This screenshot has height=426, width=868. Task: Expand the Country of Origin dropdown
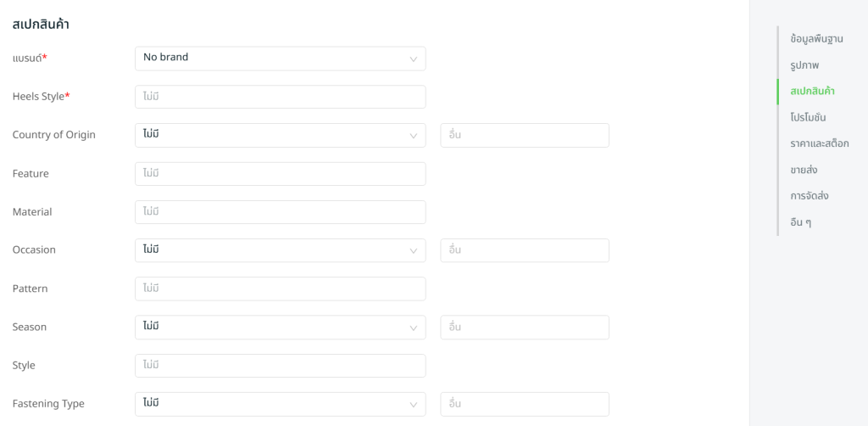(x=280, y=135)
